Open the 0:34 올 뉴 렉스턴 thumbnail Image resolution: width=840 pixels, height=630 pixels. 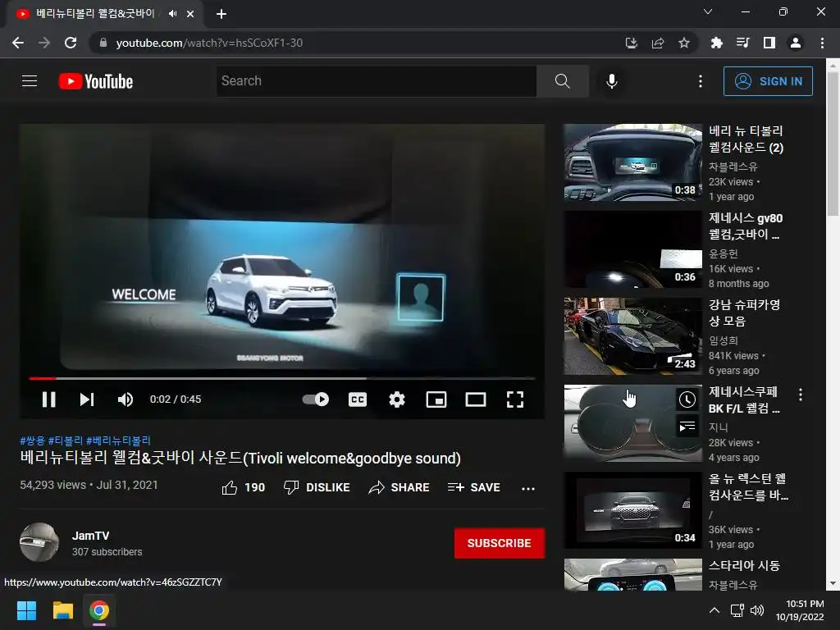632,510
